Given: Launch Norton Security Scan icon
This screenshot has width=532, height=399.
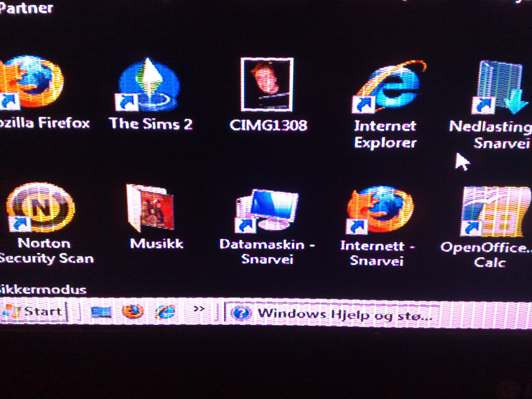Looking at the screenshot, I should 40,207.
